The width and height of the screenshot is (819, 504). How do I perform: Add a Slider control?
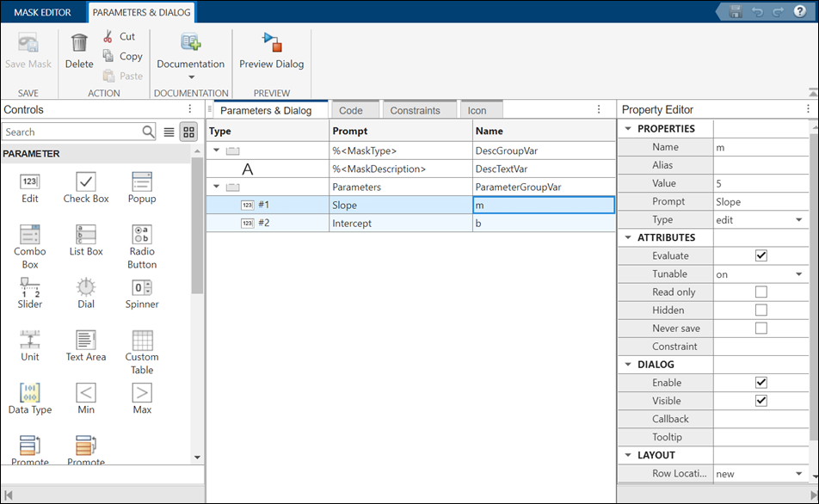30,293
